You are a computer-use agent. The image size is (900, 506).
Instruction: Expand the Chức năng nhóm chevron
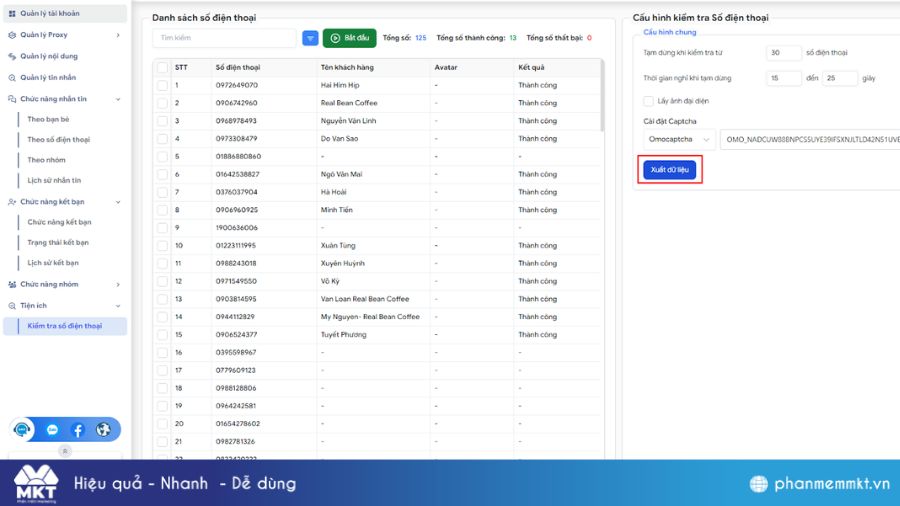118,285
